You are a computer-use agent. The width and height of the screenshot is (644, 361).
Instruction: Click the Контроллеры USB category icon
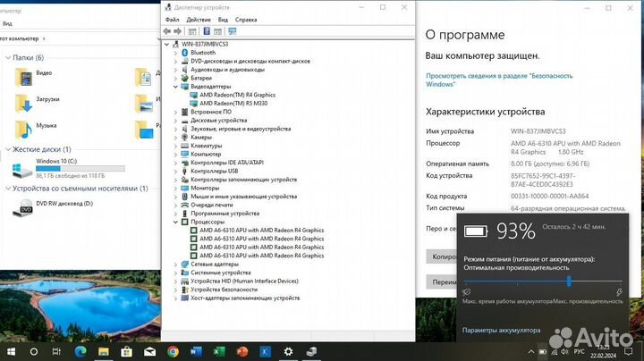point(184,171)
